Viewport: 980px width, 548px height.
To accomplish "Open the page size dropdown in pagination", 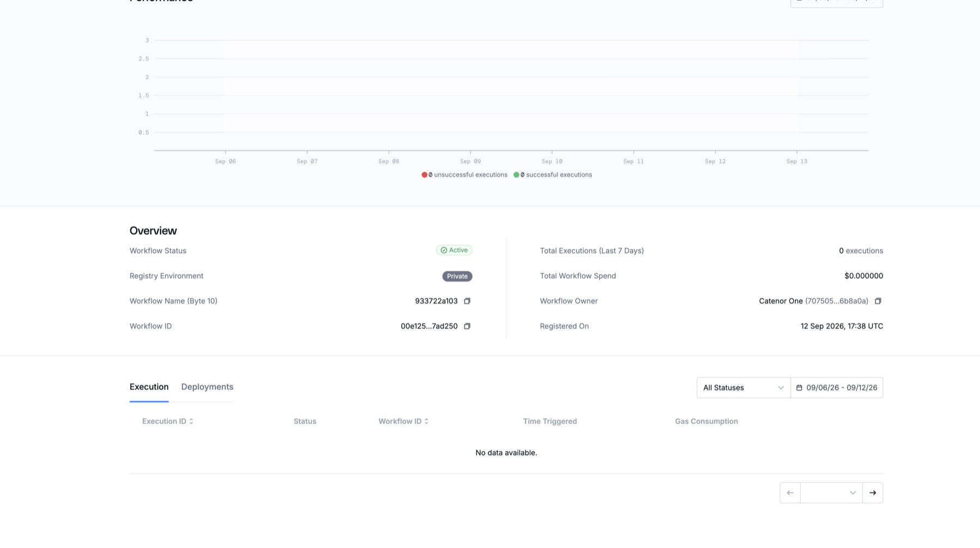I will pos(831,493).
